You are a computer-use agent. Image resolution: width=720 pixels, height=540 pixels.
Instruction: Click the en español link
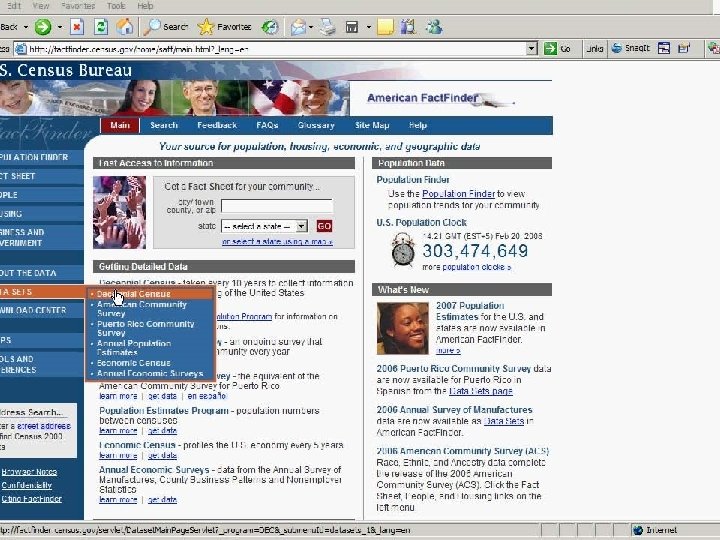click(207, 396)
